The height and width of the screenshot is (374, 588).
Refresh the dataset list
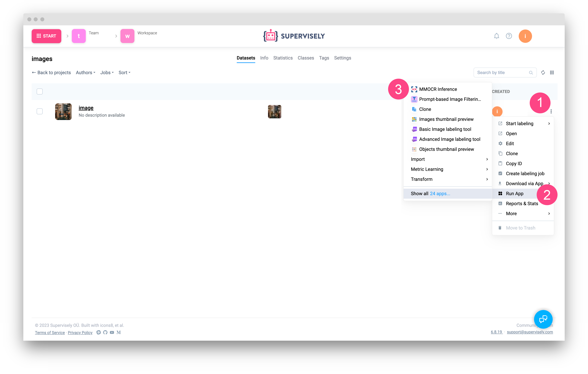pyautogui.click(x=543, y=72)
